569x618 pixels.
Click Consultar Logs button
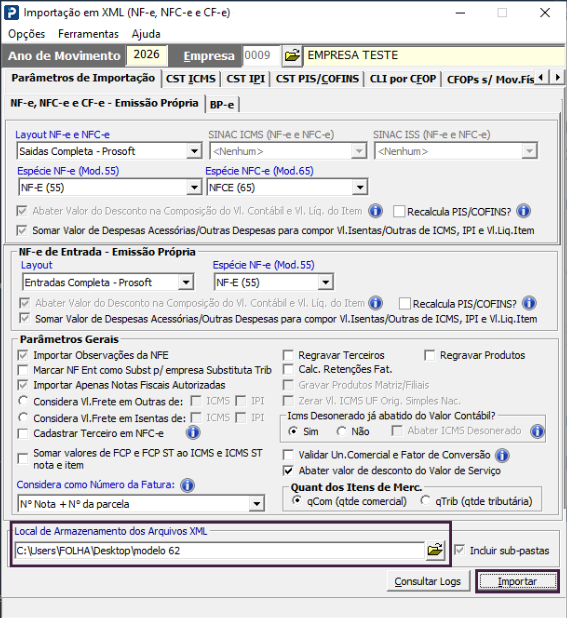point(428,581)
